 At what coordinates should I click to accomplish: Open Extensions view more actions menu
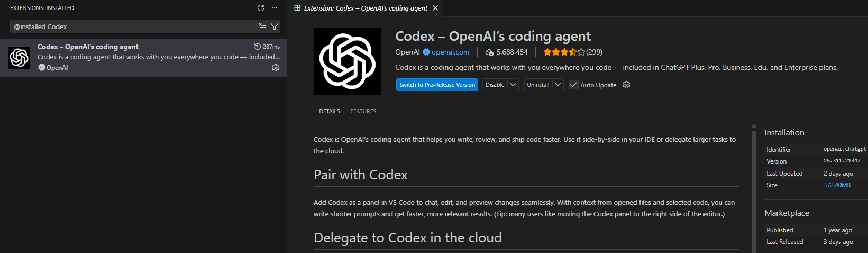pyautogui.click(x=275, y=8)
